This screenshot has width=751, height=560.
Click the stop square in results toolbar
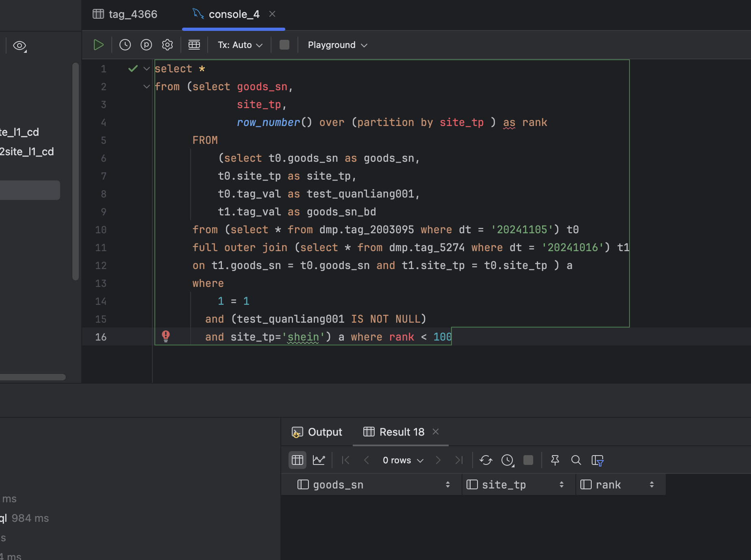(528, 460)
